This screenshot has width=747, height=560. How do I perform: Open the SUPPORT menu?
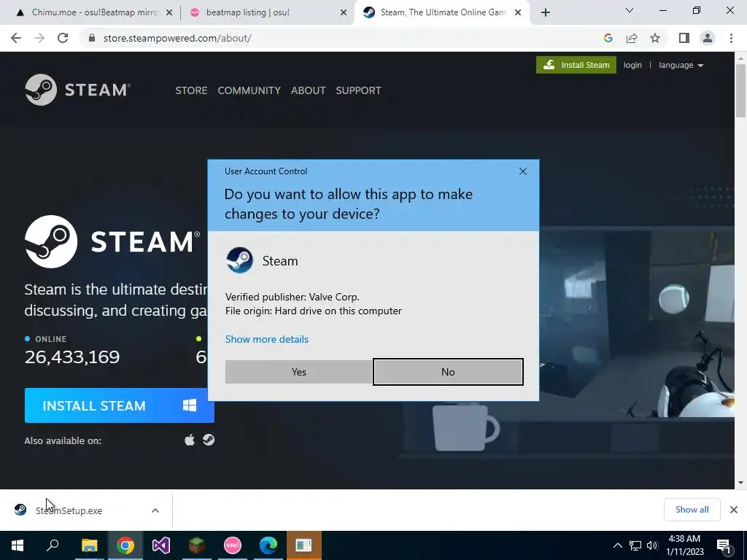[358, 90]
